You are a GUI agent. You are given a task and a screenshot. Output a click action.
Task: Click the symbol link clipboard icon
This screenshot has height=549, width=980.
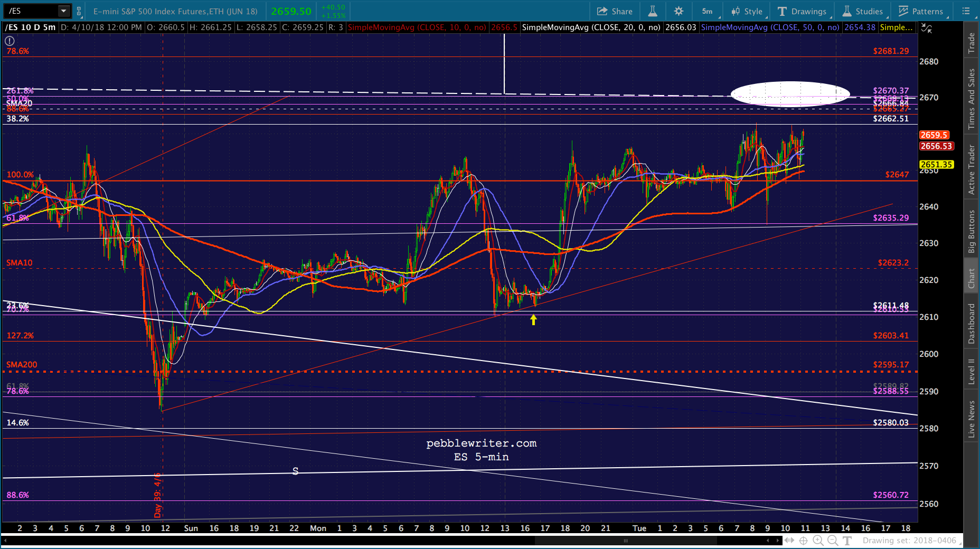pyautogui.click(x=79, y=11)
